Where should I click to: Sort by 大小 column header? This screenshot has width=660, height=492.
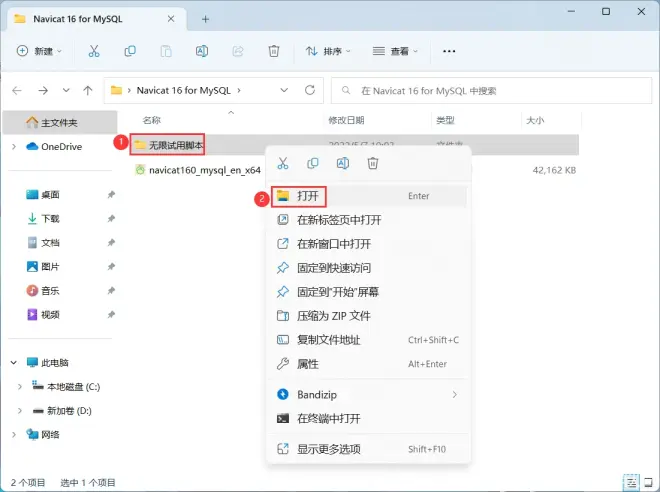(535, 120)
